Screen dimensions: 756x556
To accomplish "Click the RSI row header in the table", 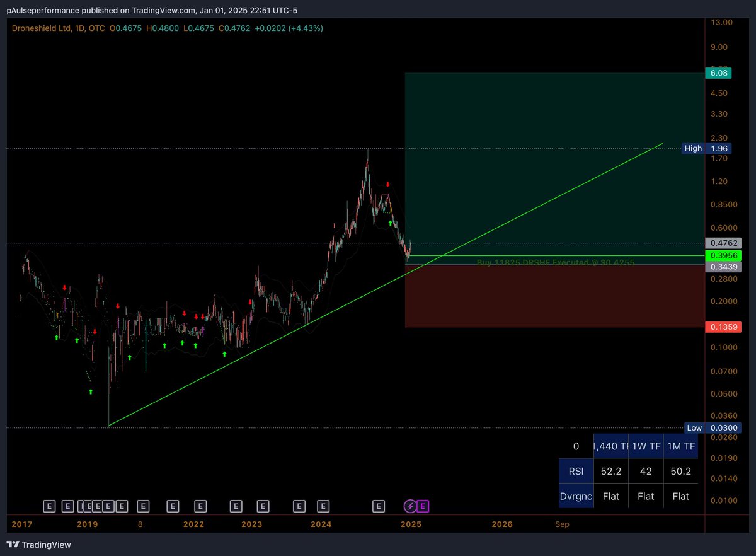I will [576, 471].
